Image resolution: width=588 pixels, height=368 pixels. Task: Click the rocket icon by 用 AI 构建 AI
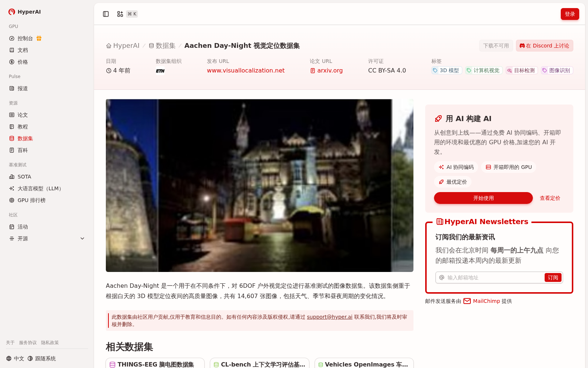pyautogui.click(x=438, y=118)
